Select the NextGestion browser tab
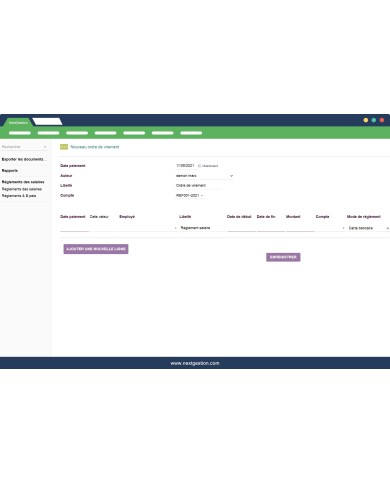Viewport: 390px width, 484px height. click(x=17, y=122)
